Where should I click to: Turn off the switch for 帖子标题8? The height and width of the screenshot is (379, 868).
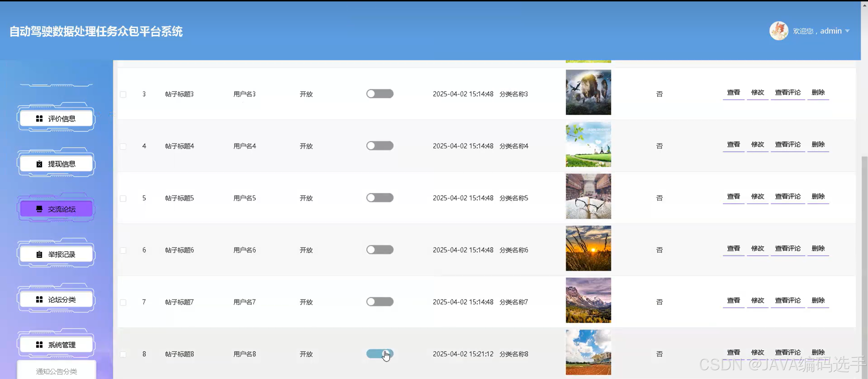coord(380,354)
